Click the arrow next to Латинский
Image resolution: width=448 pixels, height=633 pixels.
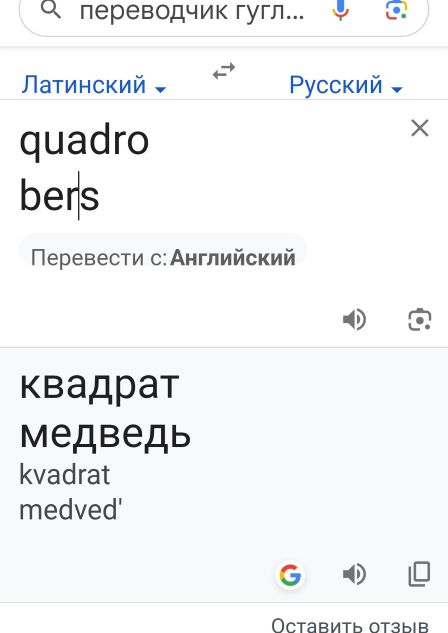(161, 89)
